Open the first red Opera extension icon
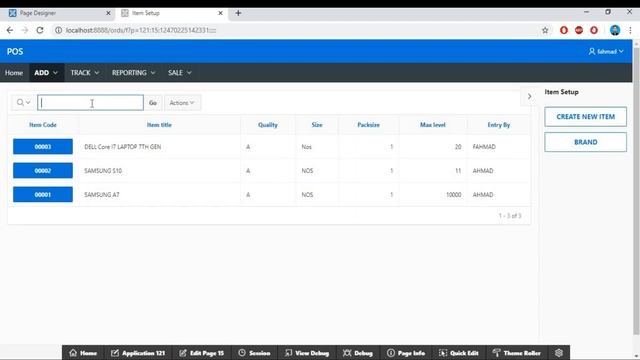Viewport: 640px width, 360px height. pos(564,30)
